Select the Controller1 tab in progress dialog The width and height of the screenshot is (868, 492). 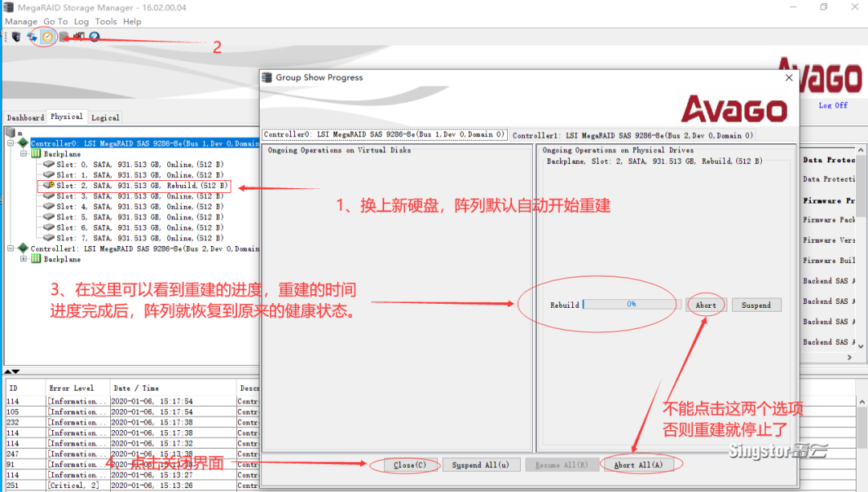click(x=633, y=135)
